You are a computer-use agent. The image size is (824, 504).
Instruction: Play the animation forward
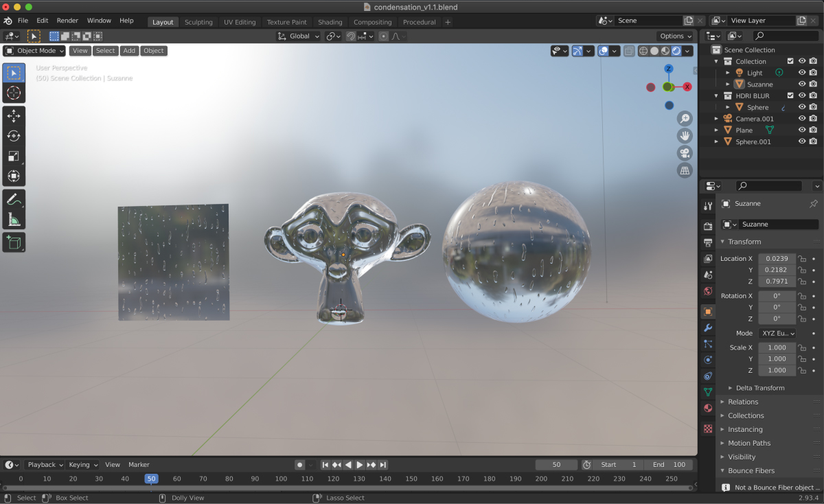(x=360, y=465)
